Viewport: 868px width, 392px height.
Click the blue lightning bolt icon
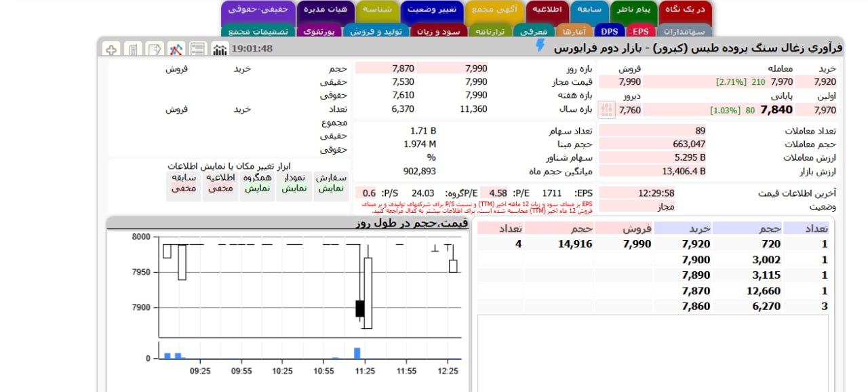coord(540,45)
